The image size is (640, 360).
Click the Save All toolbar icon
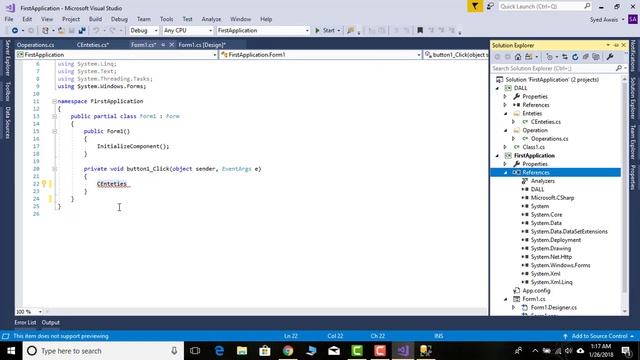[82, 31]
